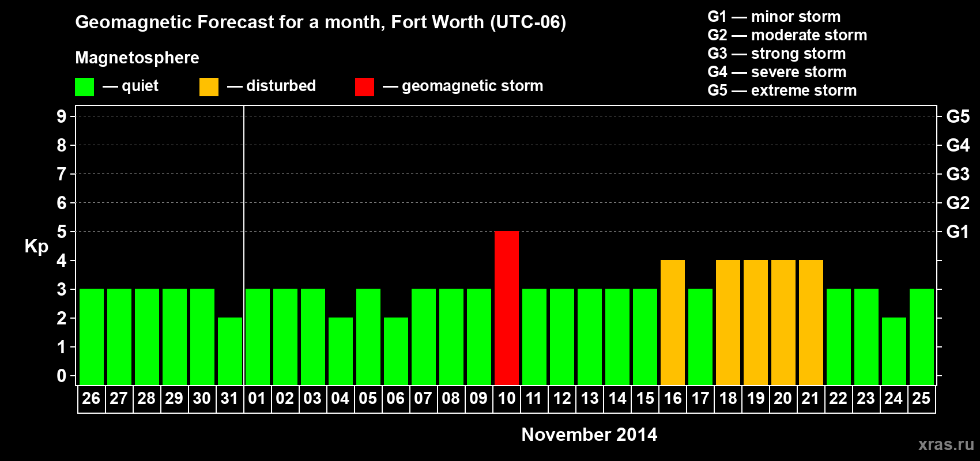
Task: Click date label 01 on the axis
Action: 257,398
